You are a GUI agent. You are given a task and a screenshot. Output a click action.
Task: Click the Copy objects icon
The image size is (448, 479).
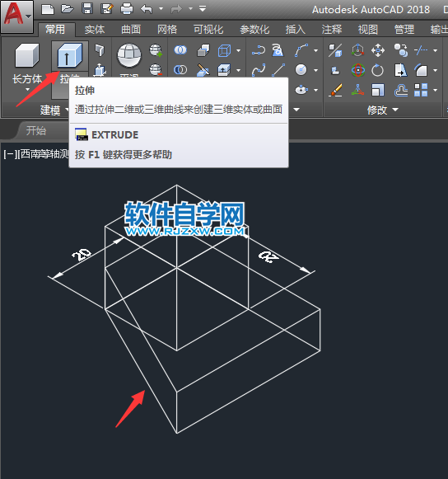(401, 50)
